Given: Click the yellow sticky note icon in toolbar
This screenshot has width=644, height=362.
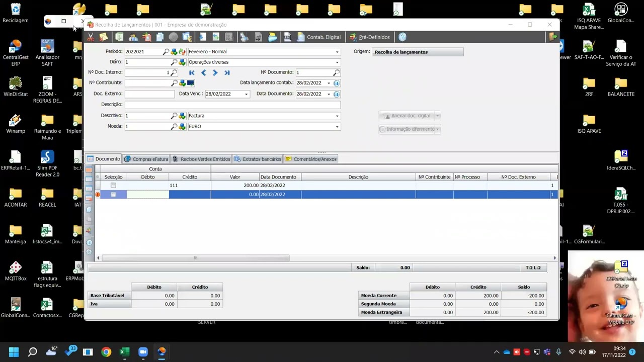Looking at the screenshot, I should pyautogui.click(x=104, y=37).
